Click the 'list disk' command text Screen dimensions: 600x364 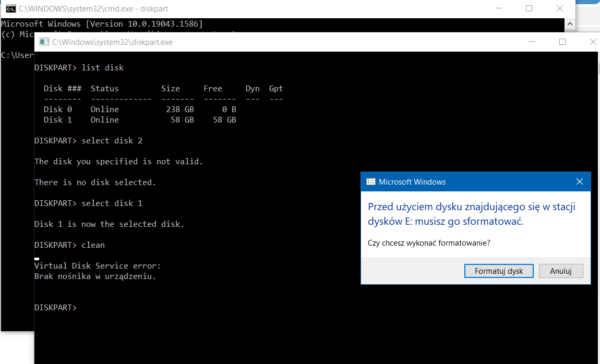tap(103, 68)
